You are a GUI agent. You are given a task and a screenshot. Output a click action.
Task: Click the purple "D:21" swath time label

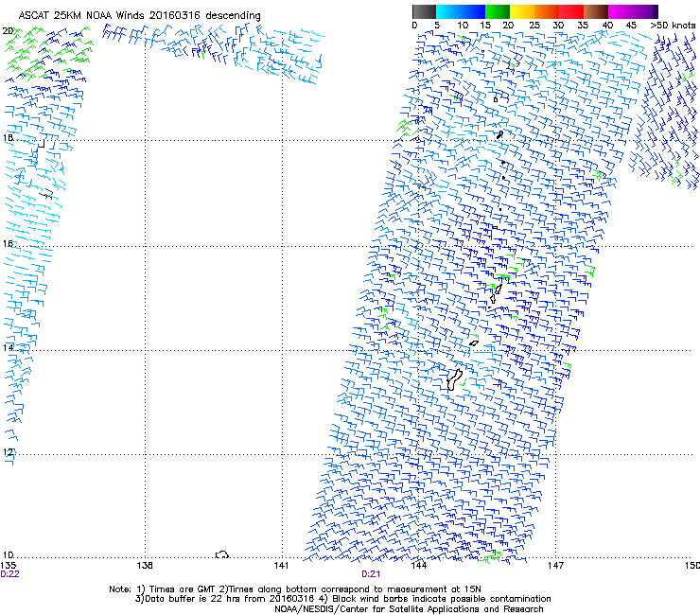point(371,574)
